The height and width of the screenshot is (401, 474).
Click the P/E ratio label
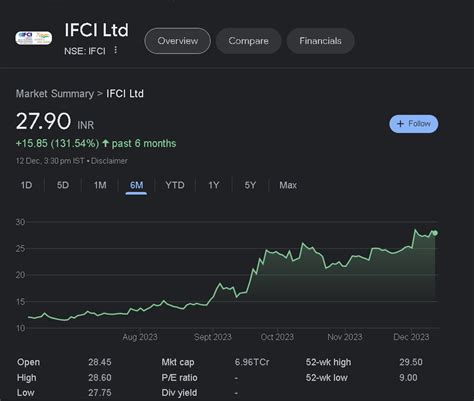point(179,378)
